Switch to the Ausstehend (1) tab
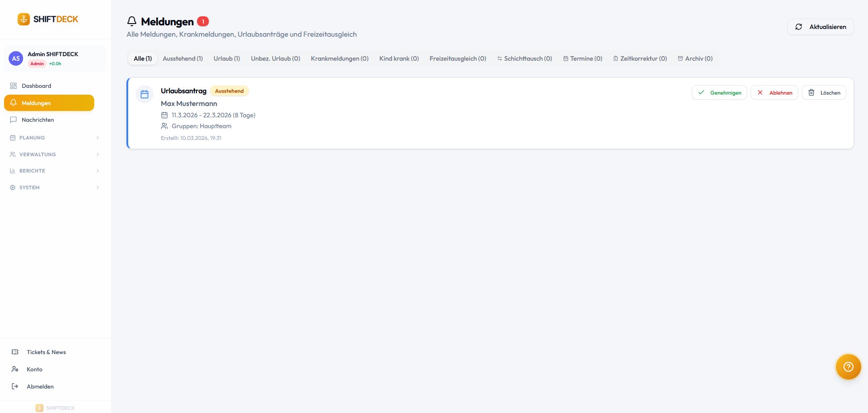Viewport: 868px width, 413px height. [183, 59]
